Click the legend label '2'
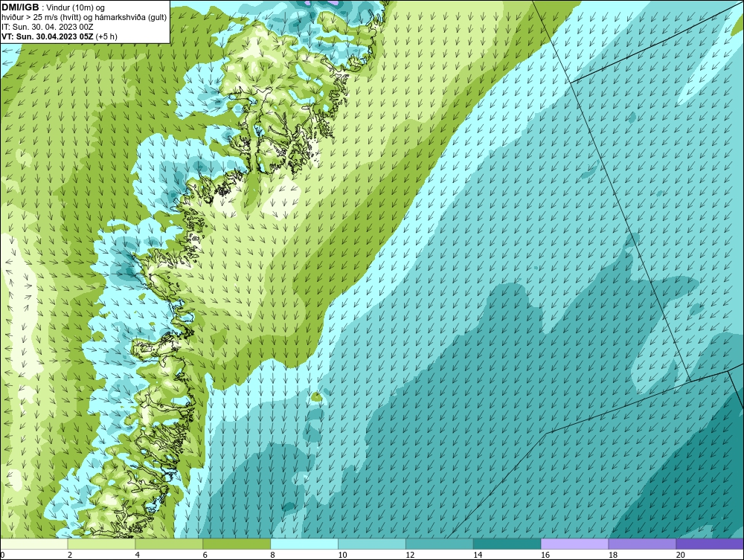Screen dimensions: 744x560 (70, 555)
